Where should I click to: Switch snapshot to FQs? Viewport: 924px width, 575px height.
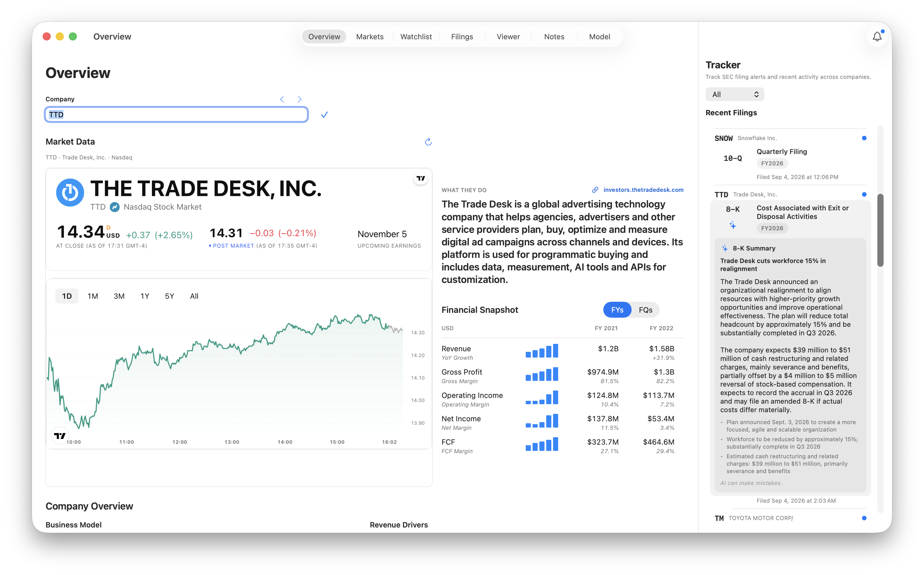645,310
